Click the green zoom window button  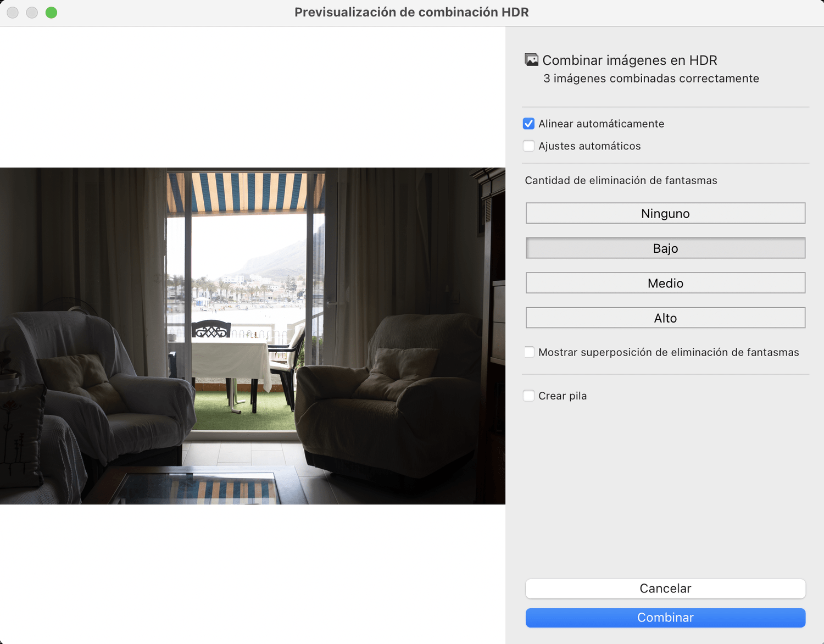point(51,12)
